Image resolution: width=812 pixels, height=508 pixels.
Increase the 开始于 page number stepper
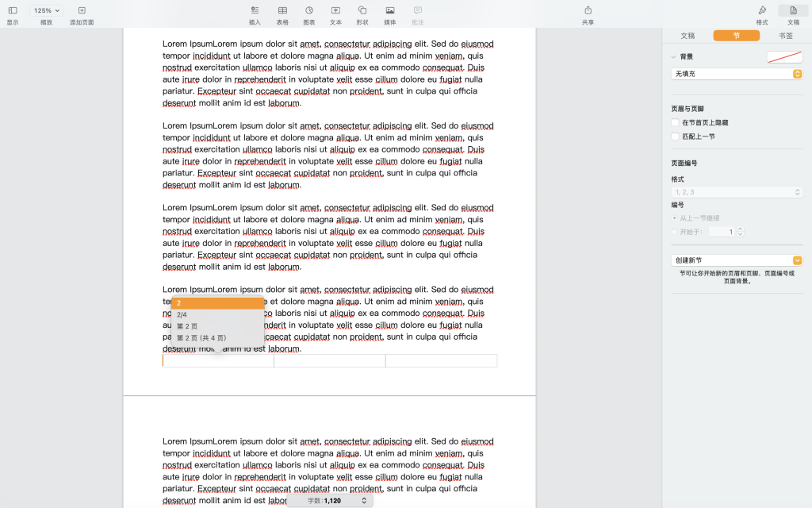point(740,229)
